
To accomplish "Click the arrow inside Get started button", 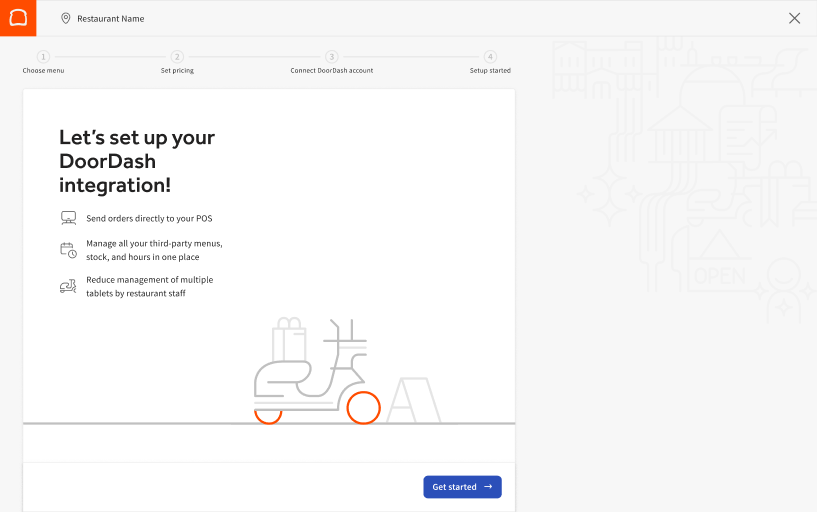I will [488, 487].
